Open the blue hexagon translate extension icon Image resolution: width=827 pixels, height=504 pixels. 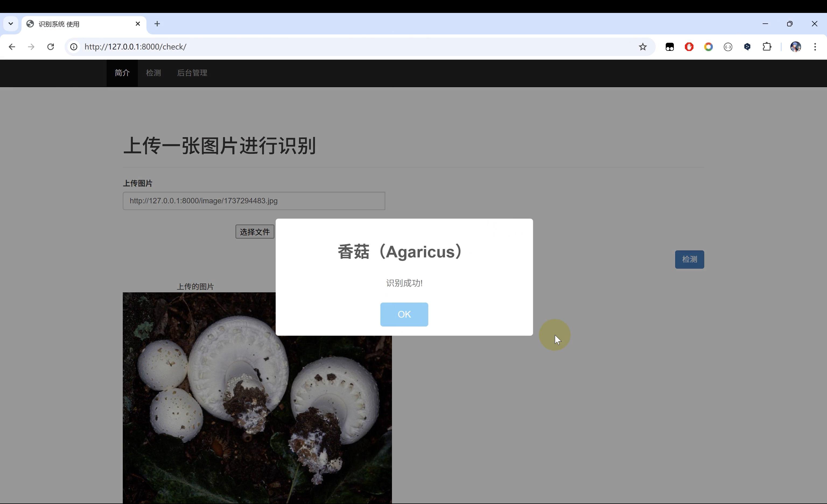(747, 47)
